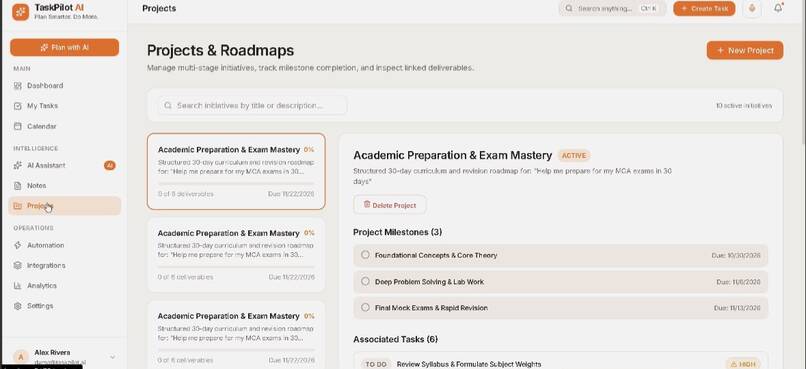Select the second Academic Preparation project card
The image size is (806, 369).
coord(236,255)
